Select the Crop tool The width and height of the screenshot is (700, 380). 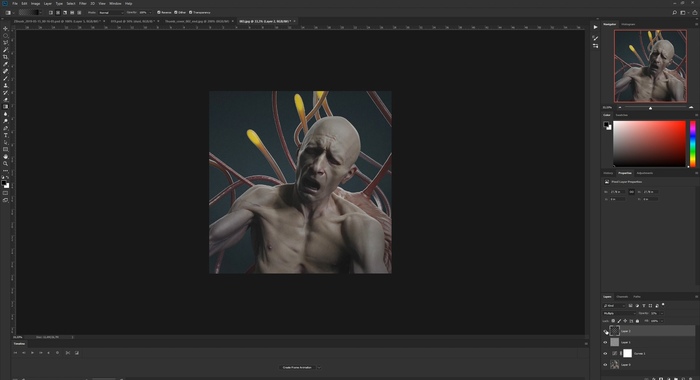coord(5,57)
